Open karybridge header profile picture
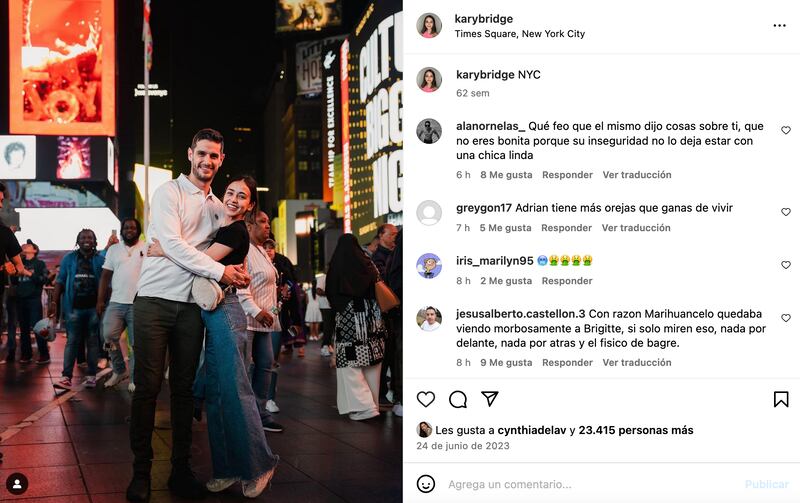This screenshot has height=503, width=800. click(429, 26)
